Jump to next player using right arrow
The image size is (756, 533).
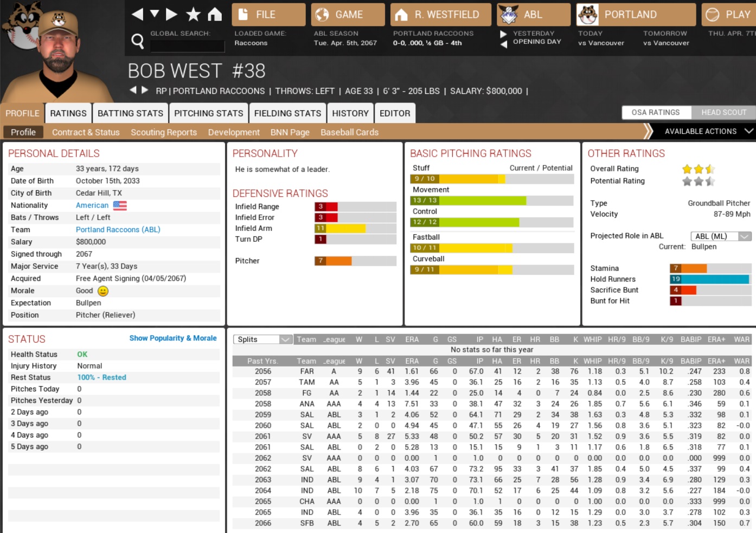145,90
